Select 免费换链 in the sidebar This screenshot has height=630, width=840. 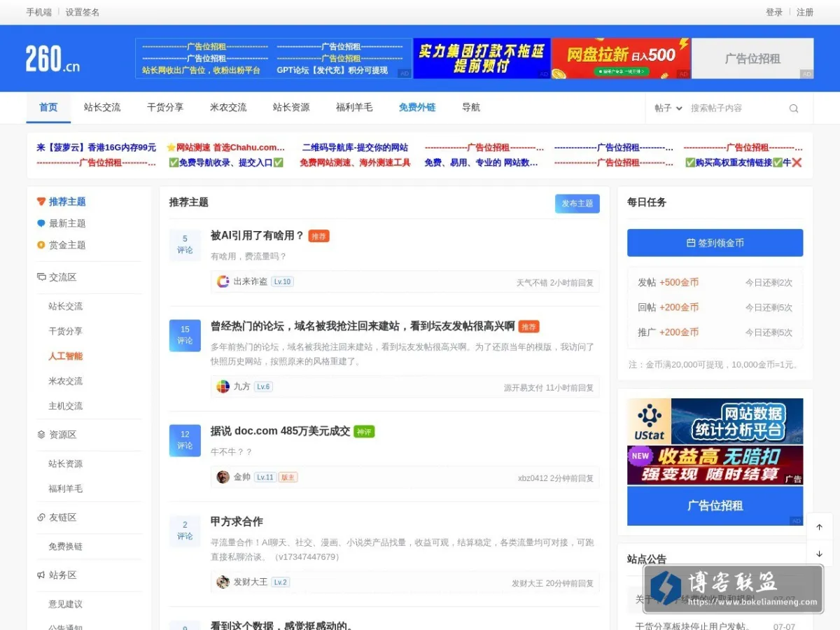[66, 546]
